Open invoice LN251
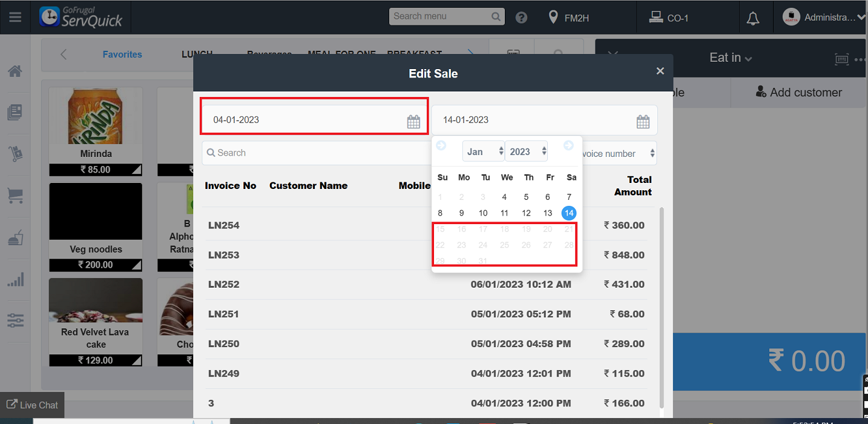Screen dimensions: 868x424 [426, 314]
